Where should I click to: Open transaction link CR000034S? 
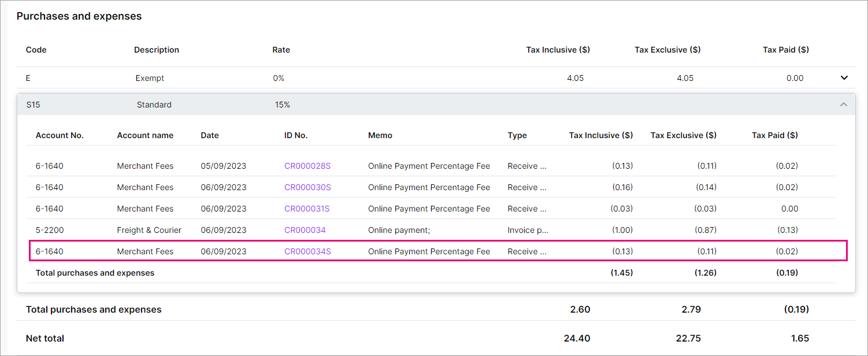pyautogui.click(x=307, y=251)
